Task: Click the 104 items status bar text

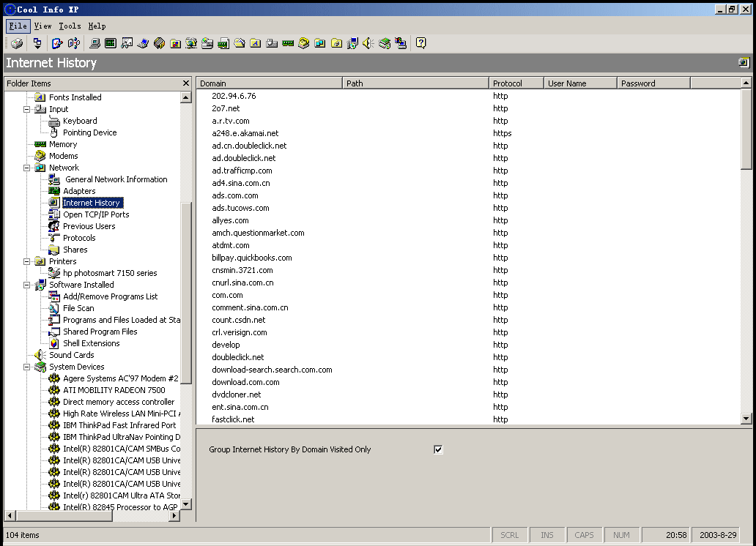Action: click(22, 535)
